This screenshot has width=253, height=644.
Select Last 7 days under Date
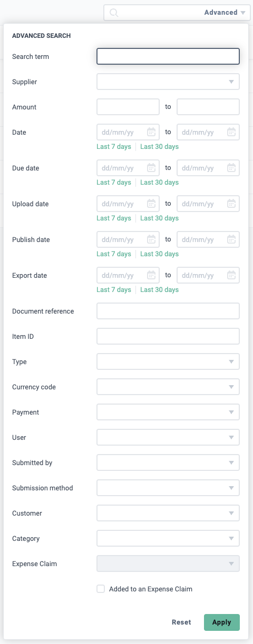coord(114,147)
